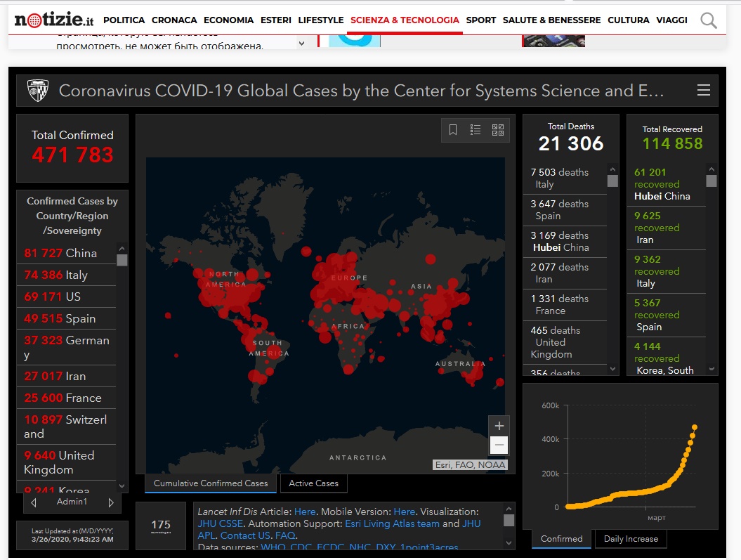This screenshot has width=741, height=560.
Task: Zoom out on the map
Action: tap(499, 445)
